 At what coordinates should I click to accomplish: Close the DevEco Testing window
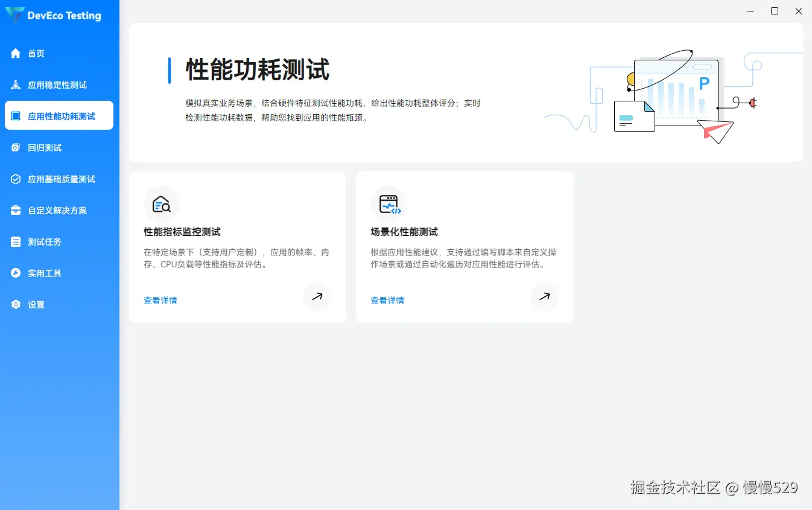[799, 11]
